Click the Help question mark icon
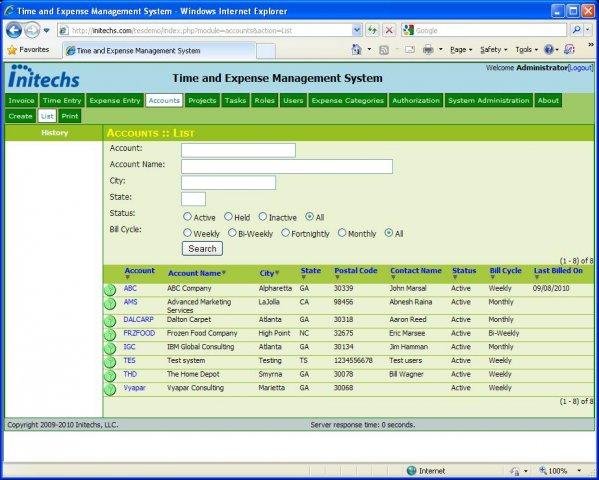 pos(549,50)
